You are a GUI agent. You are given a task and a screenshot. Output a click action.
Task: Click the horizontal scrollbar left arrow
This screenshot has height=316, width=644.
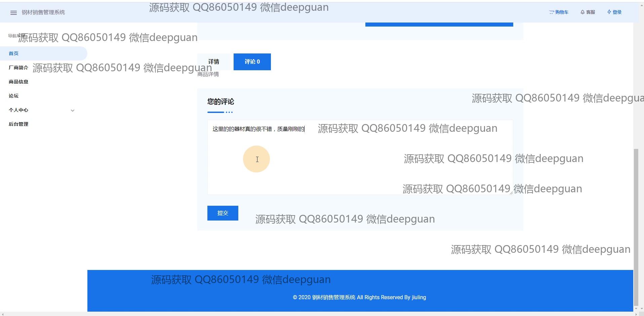tap(3, 314)
